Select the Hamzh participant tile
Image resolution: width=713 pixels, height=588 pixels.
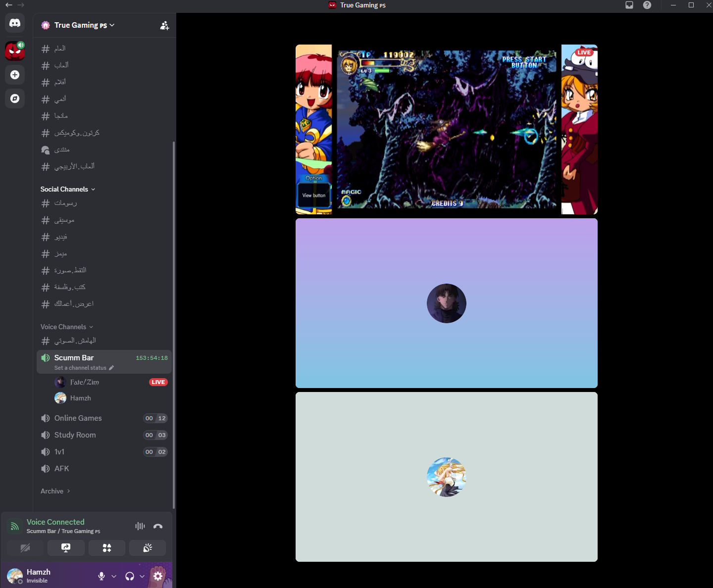click(x=447, y=477)
